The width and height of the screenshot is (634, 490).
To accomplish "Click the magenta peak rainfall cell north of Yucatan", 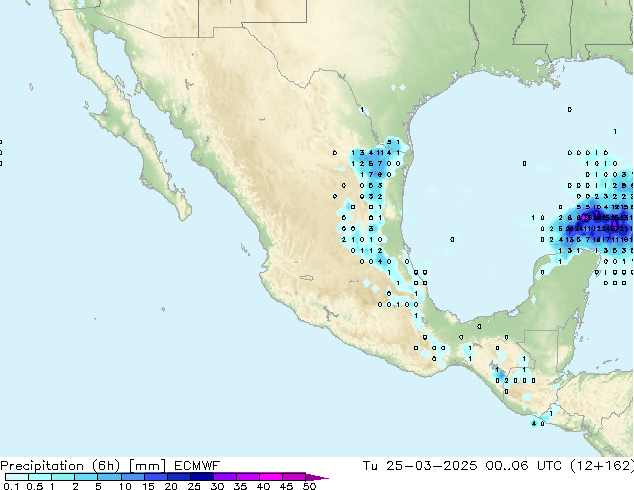I will pos(584,218).
